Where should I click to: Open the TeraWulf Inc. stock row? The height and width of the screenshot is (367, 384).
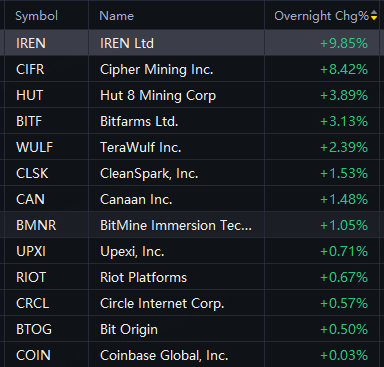(192, 147)
